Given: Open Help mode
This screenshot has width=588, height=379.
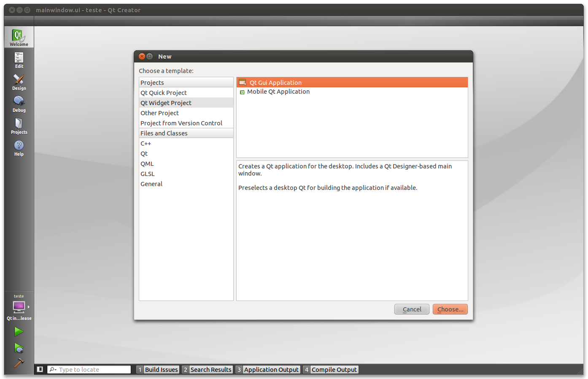Looking at the screenshot, I should pos(19,148).
